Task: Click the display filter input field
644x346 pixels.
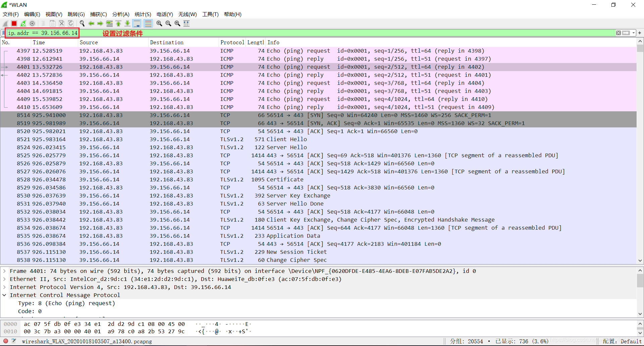Action: [x=311, y=33]
